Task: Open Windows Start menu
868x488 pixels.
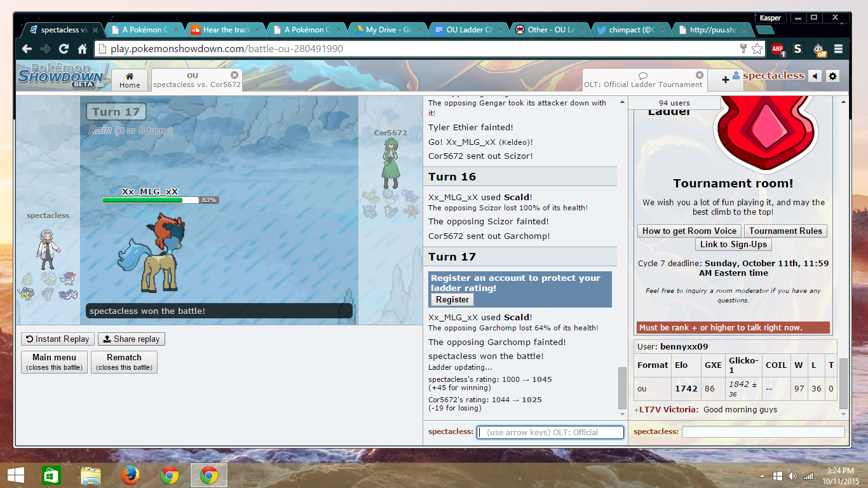Action: (15, 475)
